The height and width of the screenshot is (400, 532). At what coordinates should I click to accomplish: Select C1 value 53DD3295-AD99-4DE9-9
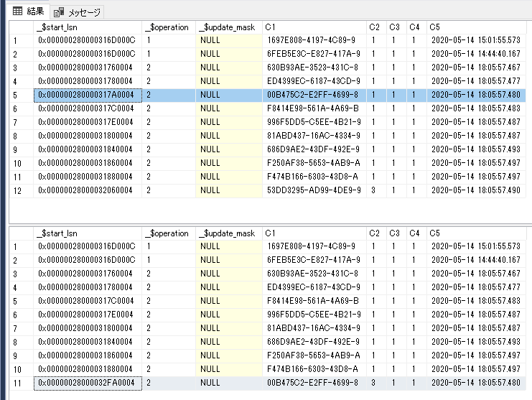[x=314, y=190]
